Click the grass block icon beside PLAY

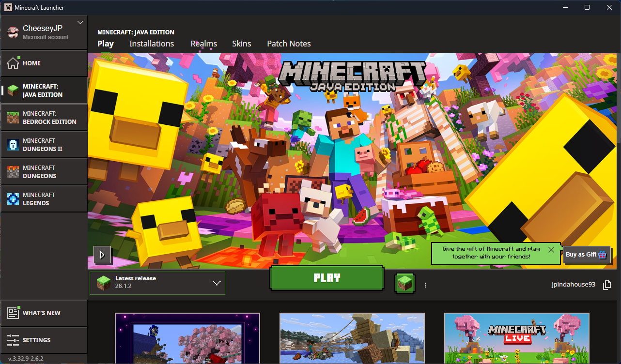point(404,283)
